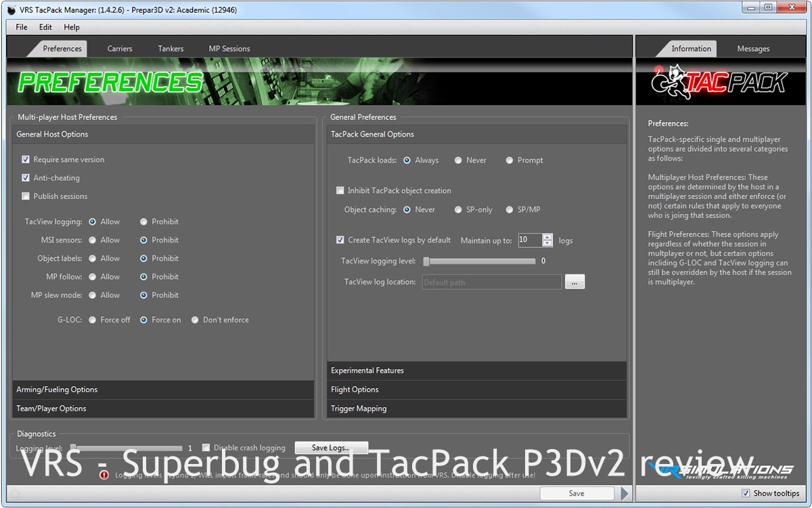Click the TacView log location path field

(491, 282)
